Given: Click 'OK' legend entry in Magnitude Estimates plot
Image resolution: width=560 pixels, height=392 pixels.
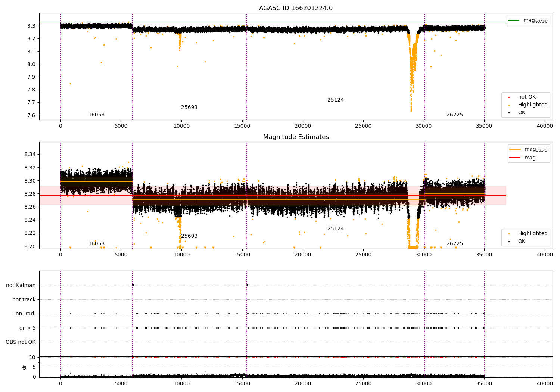Looking at the screenshot, I should coord(522,242).
